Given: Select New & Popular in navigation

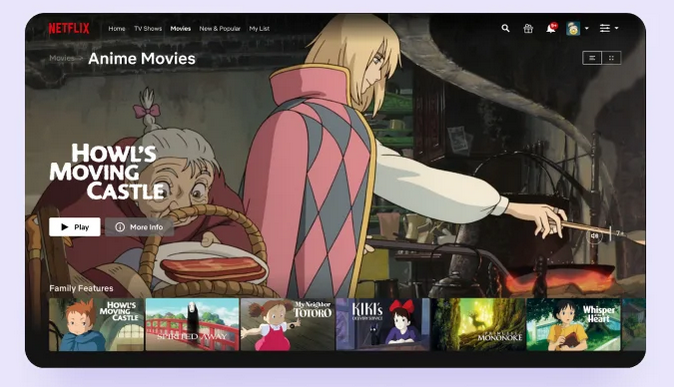Looking at the screenshot, I should pyautogui.click(x=220, y=28).
